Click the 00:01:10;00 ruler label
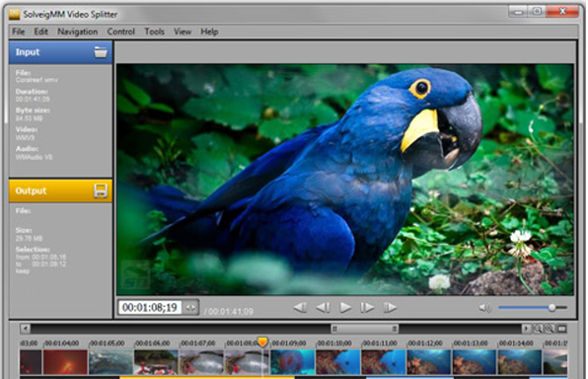Image resolution: width=588 pixels, height=379 pixels. pos(334,343)
